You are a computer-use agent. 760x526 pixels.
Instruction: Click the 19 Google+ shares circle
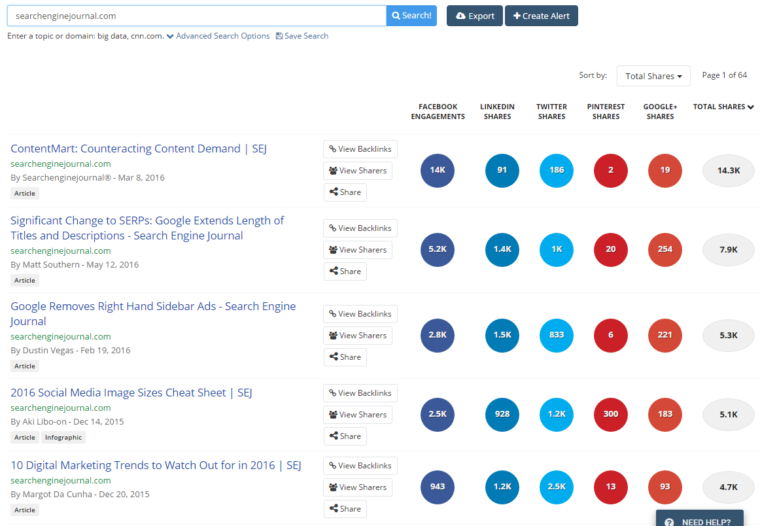tap(665, 170)
